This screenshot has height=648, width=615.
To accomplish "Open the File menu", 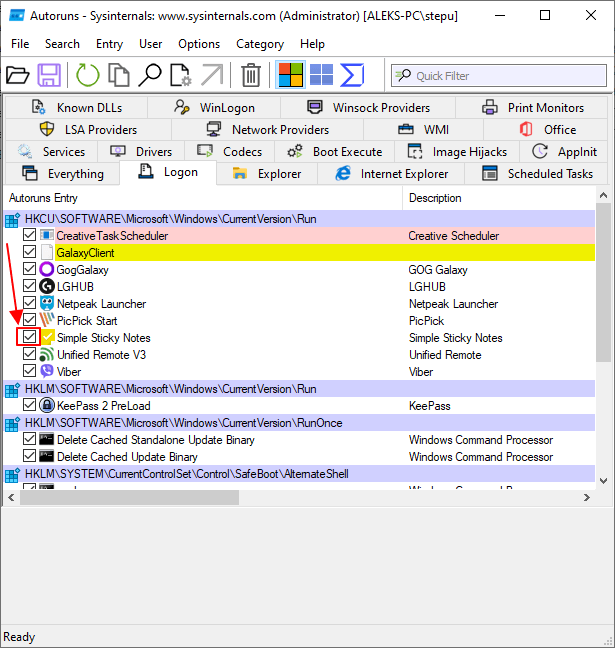I will [x=20, y=44].
